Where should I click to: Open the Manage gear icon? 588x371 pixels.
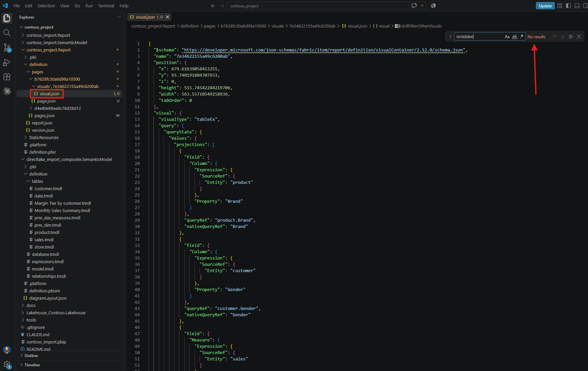click(x=7, y=364)
